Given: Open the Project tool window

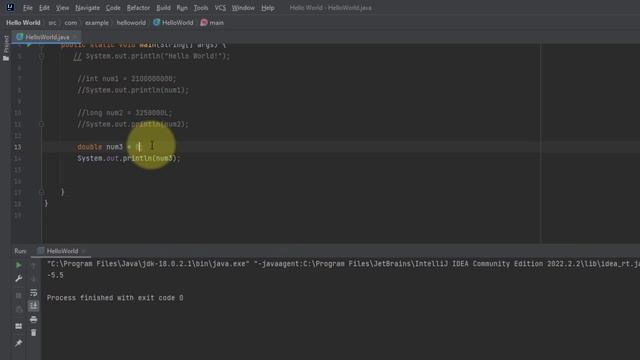Looking at the screenshot, I should coord(6,48).
